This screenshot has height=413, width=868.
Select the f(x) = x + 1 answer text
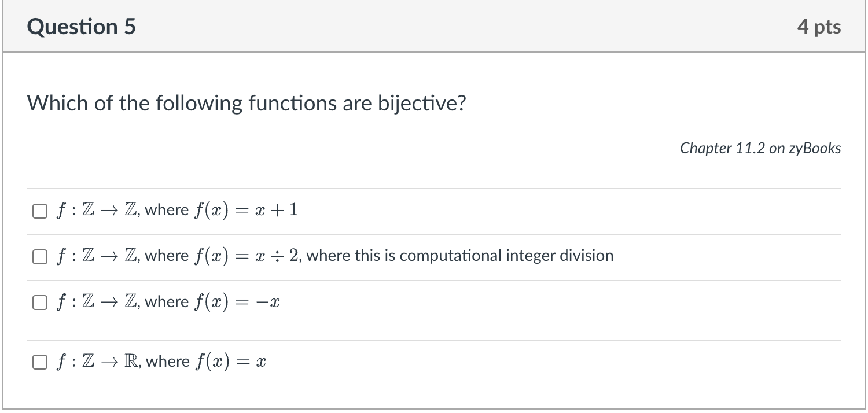(176, 210)
